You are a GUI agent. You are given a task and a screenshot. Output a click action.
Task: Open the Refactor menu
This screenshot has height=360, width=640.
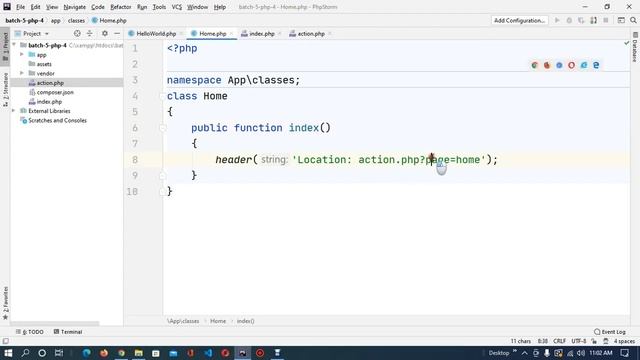[121, 7]
